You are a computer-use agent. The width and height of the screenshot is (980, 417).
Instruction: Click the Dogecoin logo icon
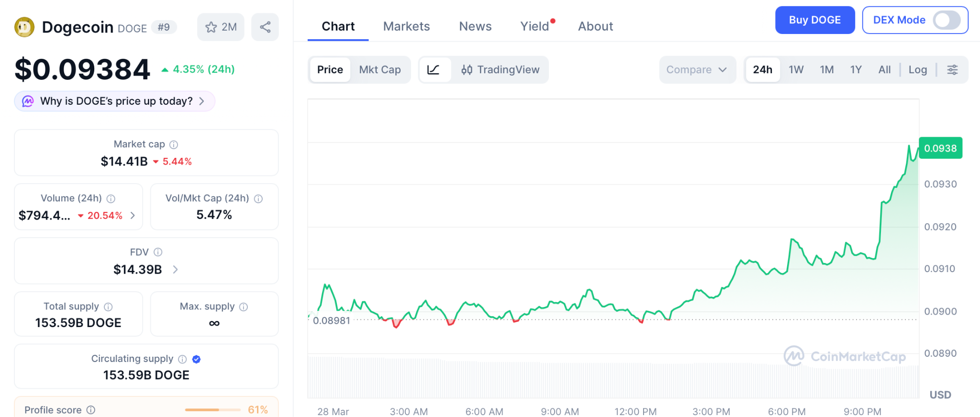click(24, 27)
